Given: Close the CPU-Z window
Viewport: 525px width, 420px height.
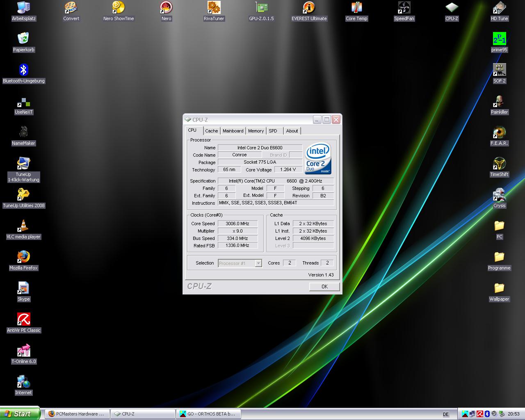Looking at the screenshot, I should point(336,120).
